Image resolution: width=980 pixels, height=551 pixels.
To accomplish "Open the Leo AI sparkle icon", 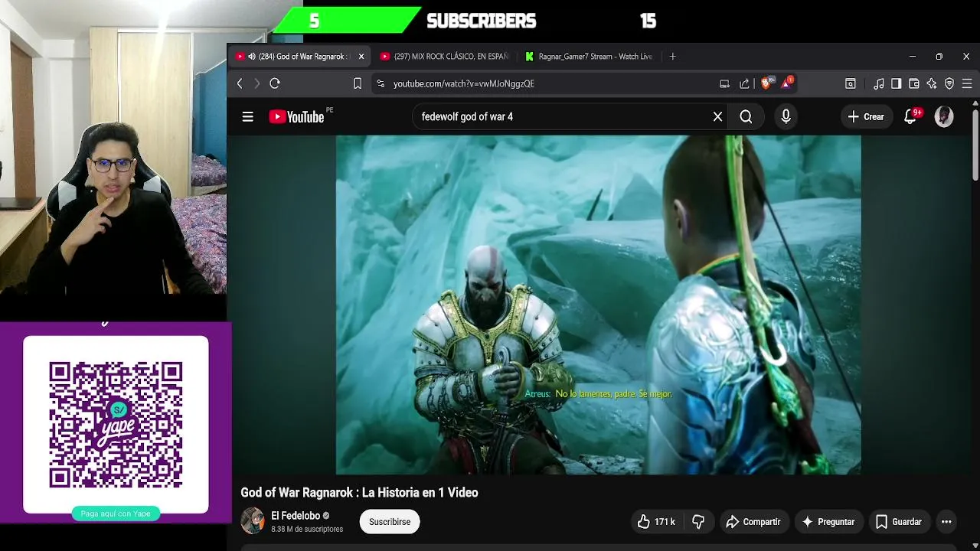I will coord(932,83).
